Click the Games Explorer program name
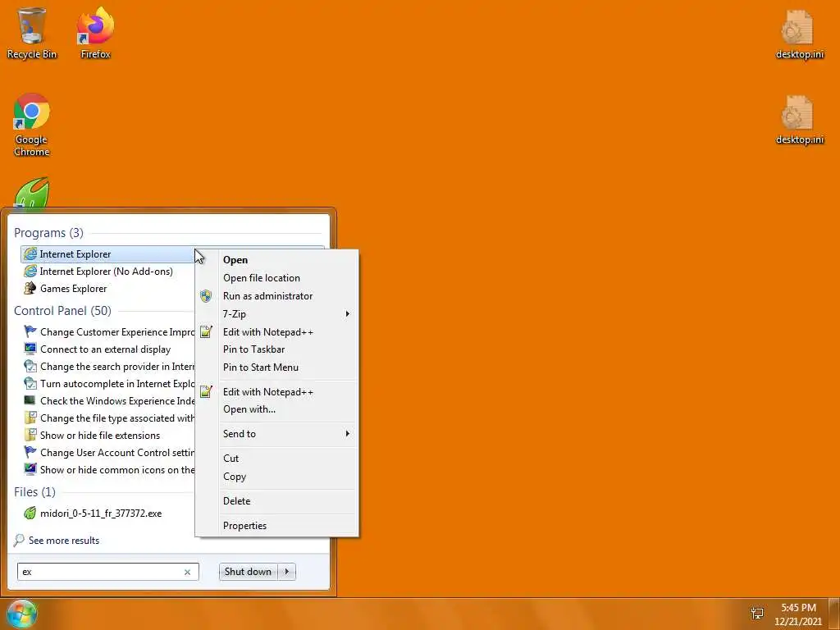This screenshot has width=840, height=630. 73,289
